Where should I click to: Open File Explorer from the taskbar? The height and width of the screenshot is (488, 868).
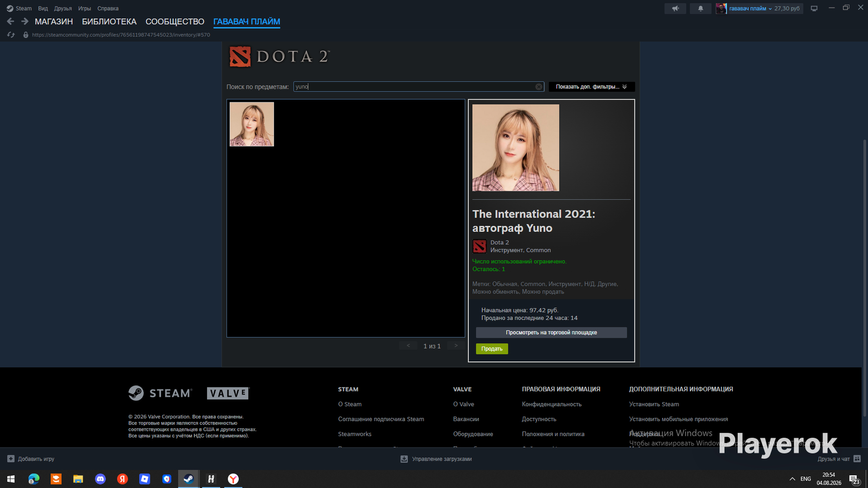[x=78, y=479]
